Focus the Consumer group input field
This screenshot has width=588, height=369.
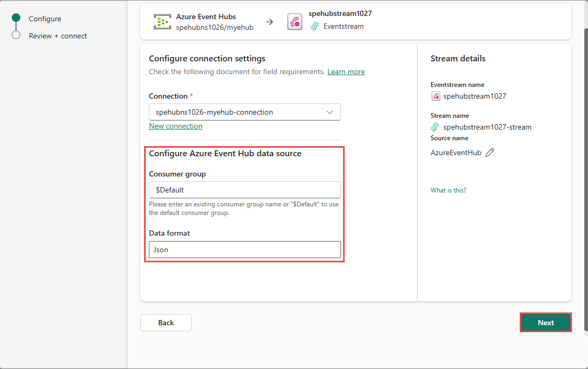[244, 190]
